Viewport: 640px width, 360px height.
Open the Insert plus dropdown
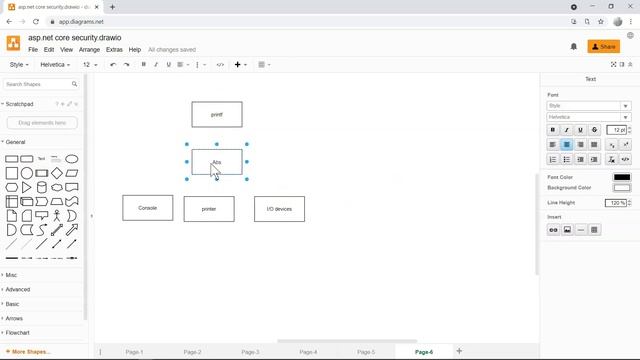point(240,64)
